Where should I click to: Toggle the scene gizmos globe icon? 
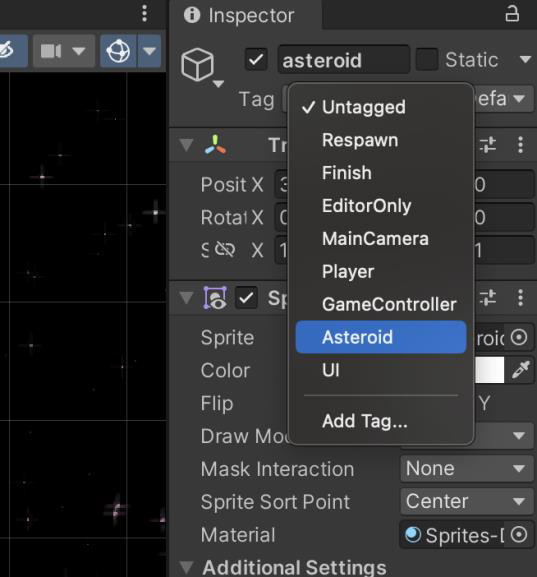[118, 51]
